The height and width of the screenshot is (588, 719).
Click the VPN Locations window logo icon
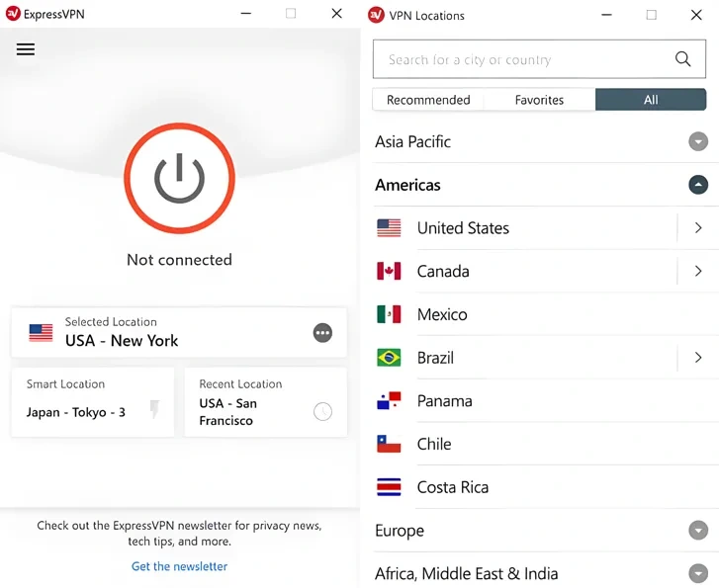point(376,15)
